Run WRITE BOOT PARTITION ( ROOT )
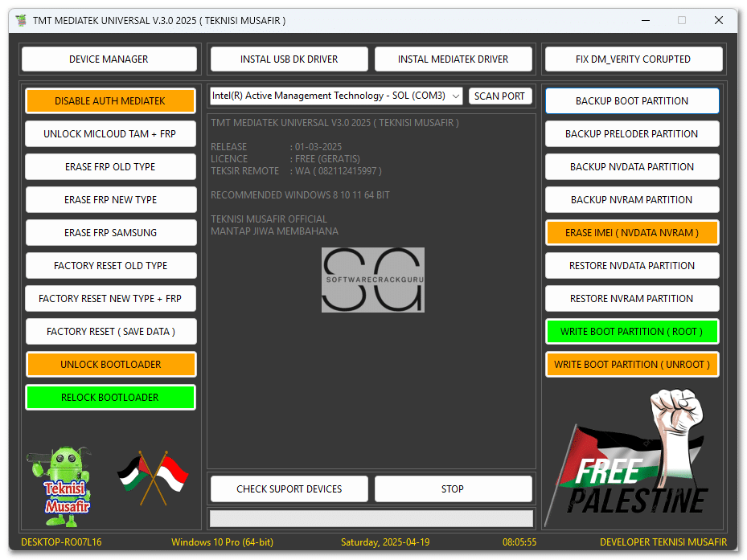The width and height of the screenshot is (747, 560). point(632,331)
